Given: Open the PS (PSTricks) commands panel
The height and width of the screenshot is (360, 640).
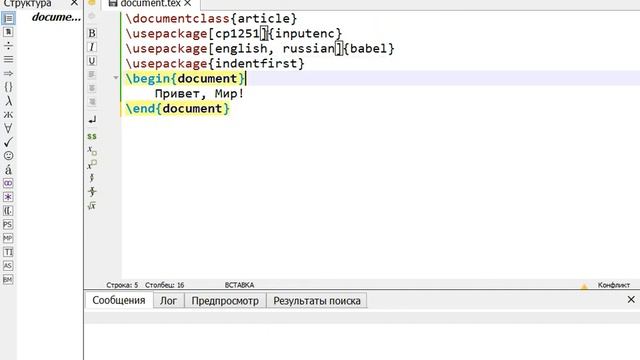Looking at the screenshot, I should (8, 224).
